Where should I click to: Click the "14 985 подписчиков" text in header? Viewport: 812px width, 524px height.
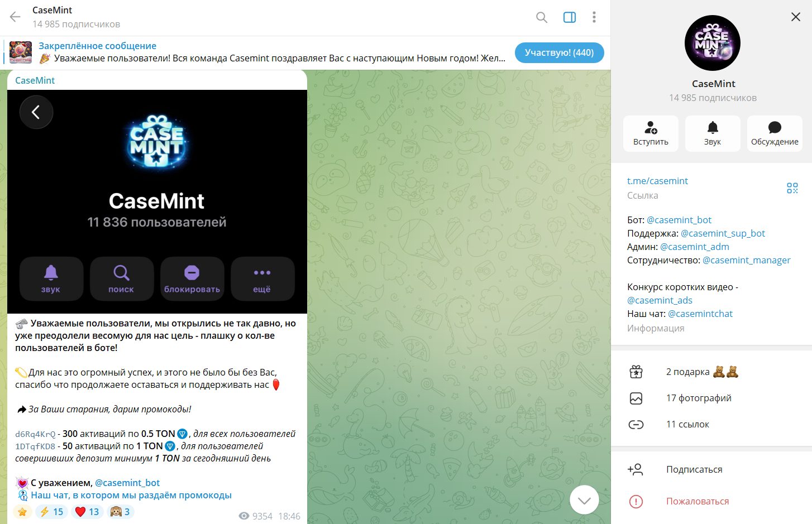coord(76,24)
